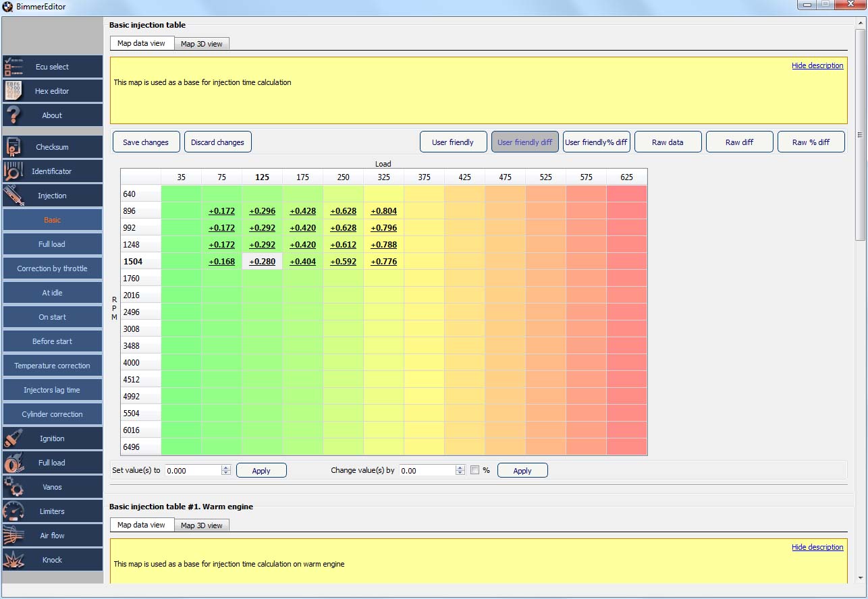The width and height of the screenshot is (868, 599).
Task: Click Discard changes button
Action: point(217,142)
